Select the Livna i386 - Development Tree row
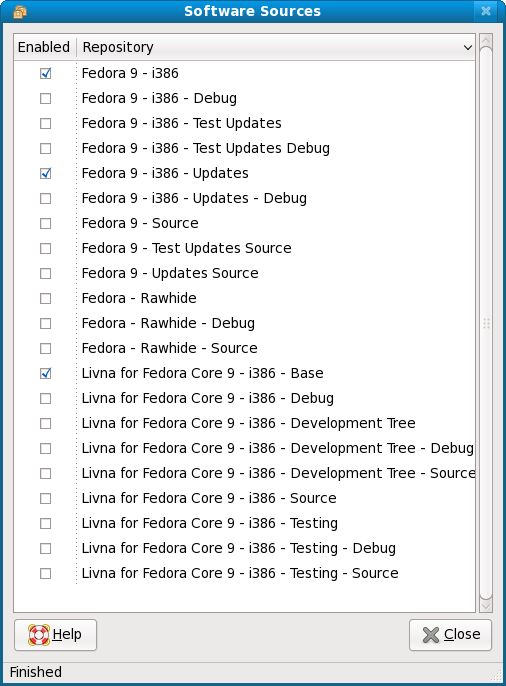Image resolution: width=506 pixels, height=686 pixels. coord(244,423)
